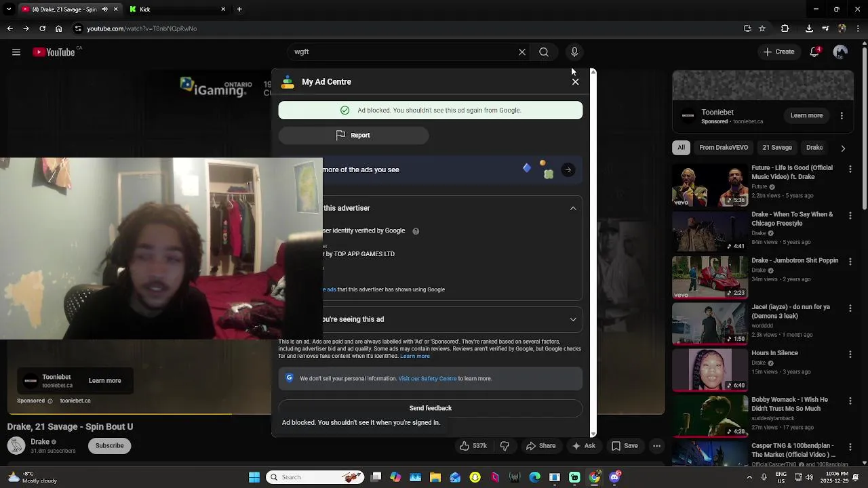Viewport: 868px width, 488px height.
Task: Open 'more of the ads you see' arrow
Action: (568, 170)
